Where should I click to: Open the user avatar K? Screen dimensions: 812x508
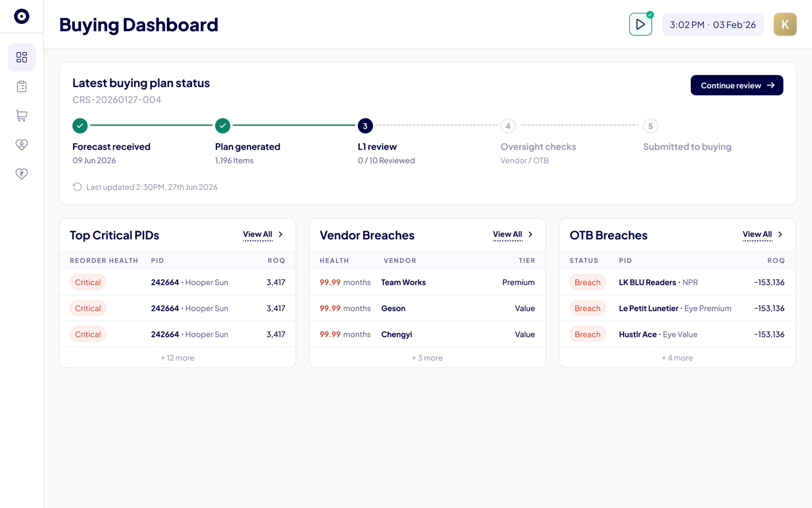[x=785, y=24]
